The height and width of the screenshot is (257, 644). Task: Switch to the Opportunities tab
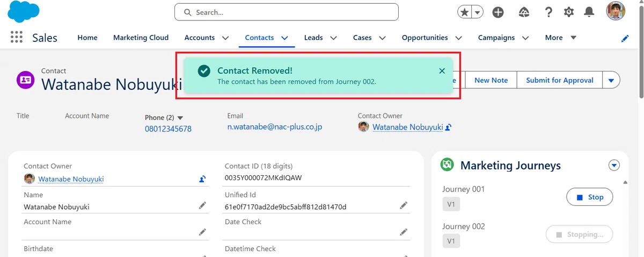(x=425, y=38)
